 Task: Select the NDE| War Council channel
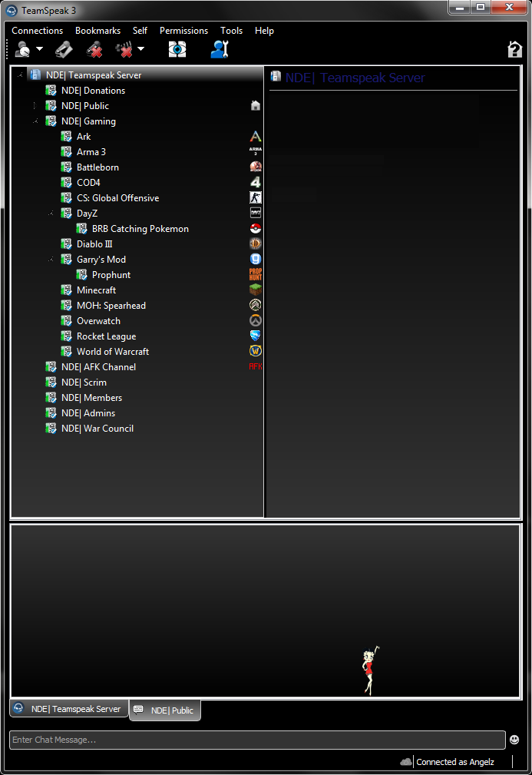97,428
